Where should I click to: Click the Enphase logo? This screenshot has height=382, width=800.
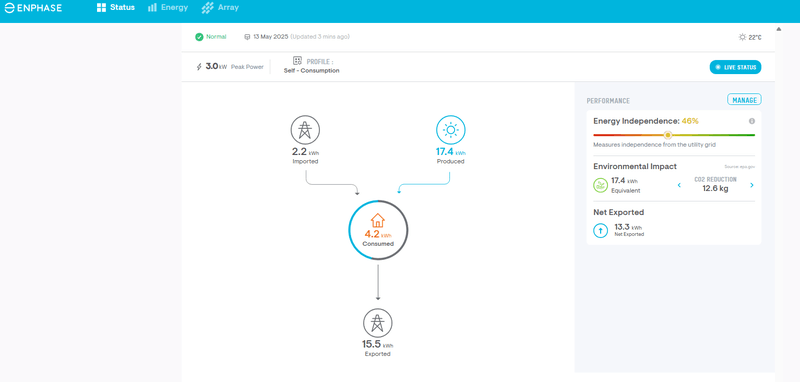[x=33, y=8]
